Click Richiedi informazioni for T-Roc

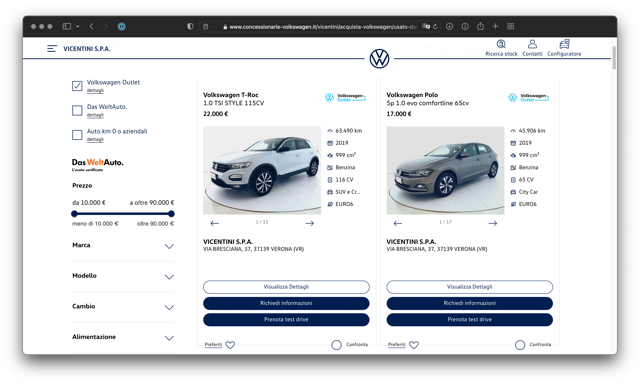(286, 303)
